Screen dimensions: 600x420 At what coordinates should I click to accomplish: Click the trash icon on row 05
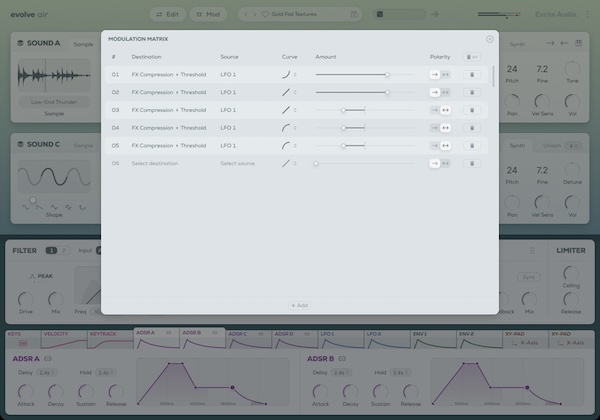[x=472, y=145]
